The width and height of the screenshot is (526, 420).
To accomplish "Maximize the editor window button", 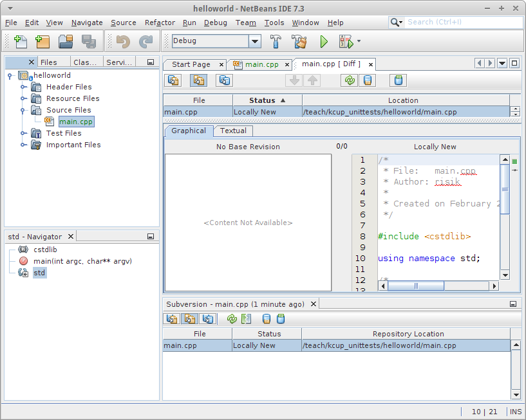I will (514, 63).
